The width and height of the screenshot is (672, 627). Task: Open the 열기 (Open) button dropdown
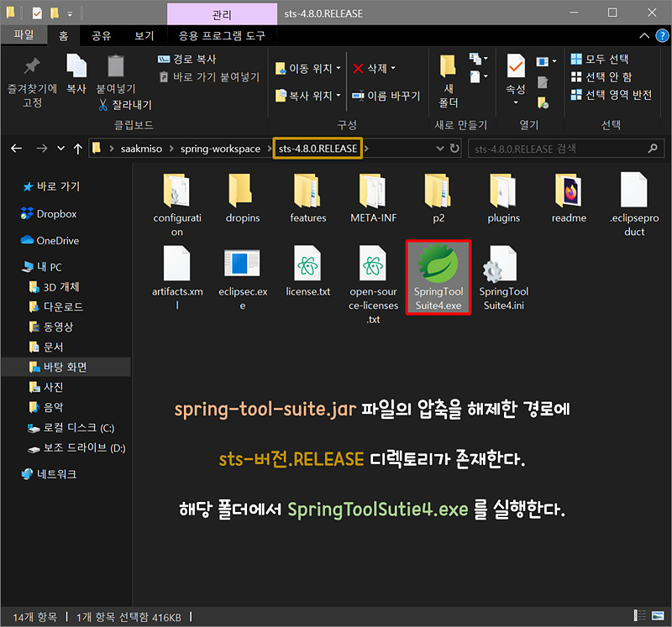click(x=546, y=61)
